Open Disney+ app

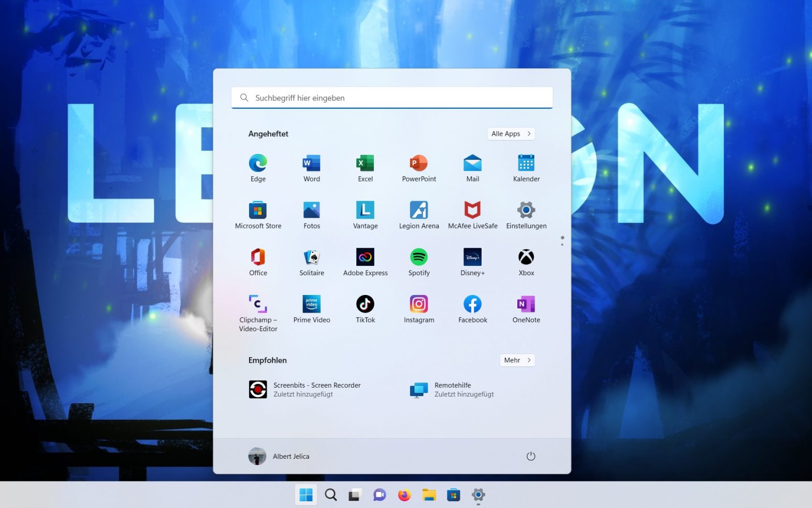[x=473, y=262]
